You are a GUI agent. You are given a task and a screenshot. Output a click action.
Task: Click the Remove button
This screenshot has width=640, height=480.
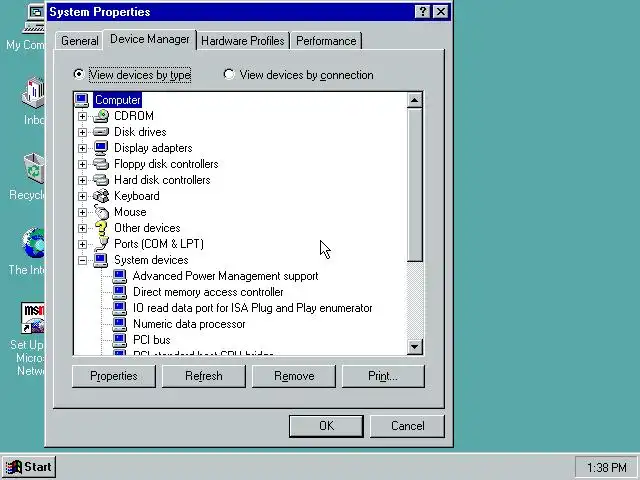(x=294, y=376)
